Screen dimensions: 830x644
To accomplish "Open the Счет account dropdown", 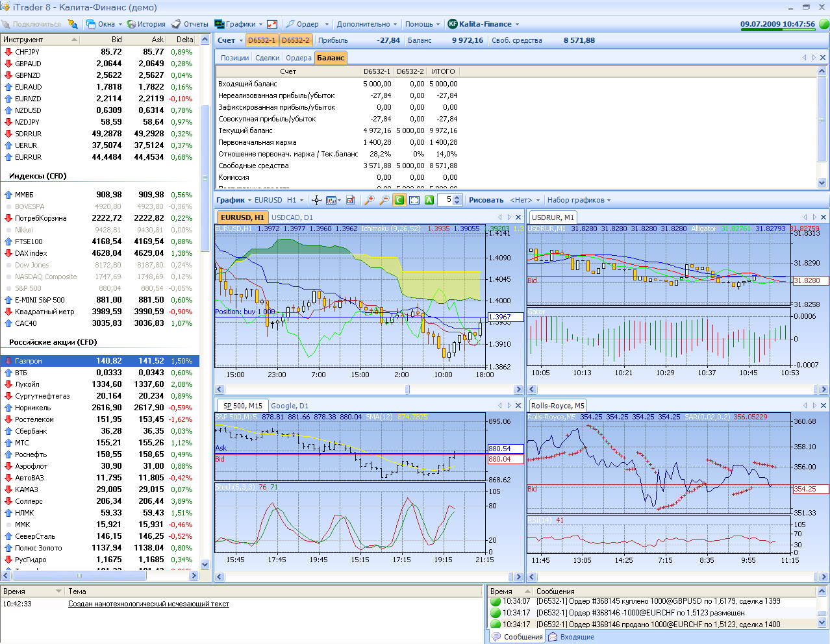I will [x=230, y=40].
